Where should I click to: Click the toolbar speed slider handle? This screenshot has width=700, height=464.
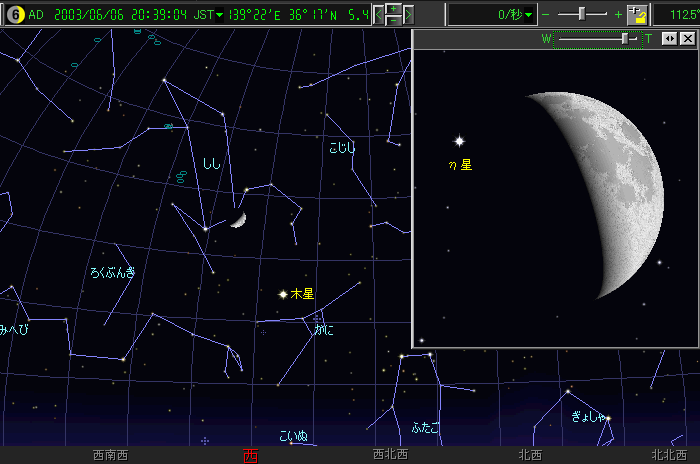581,14
